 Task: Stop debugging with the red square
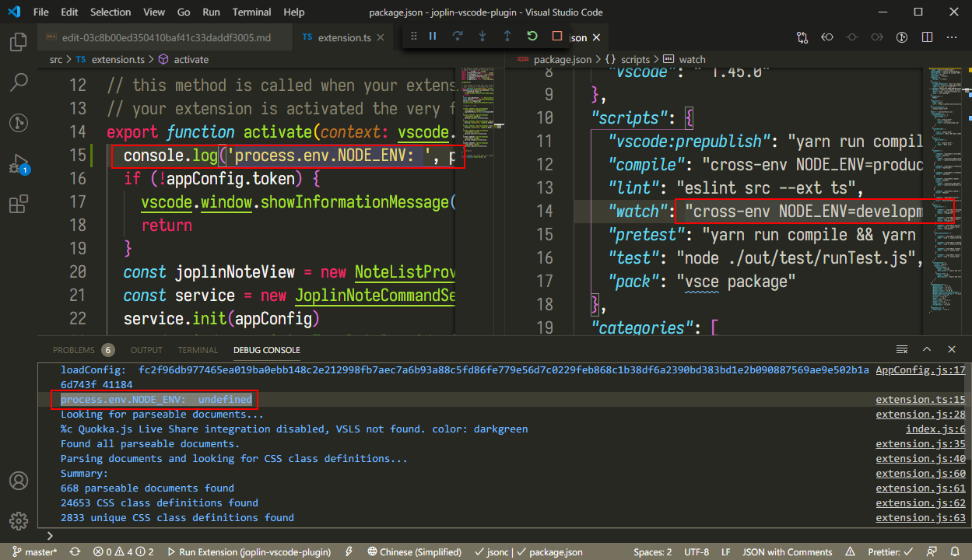click(x=556, y=37)
